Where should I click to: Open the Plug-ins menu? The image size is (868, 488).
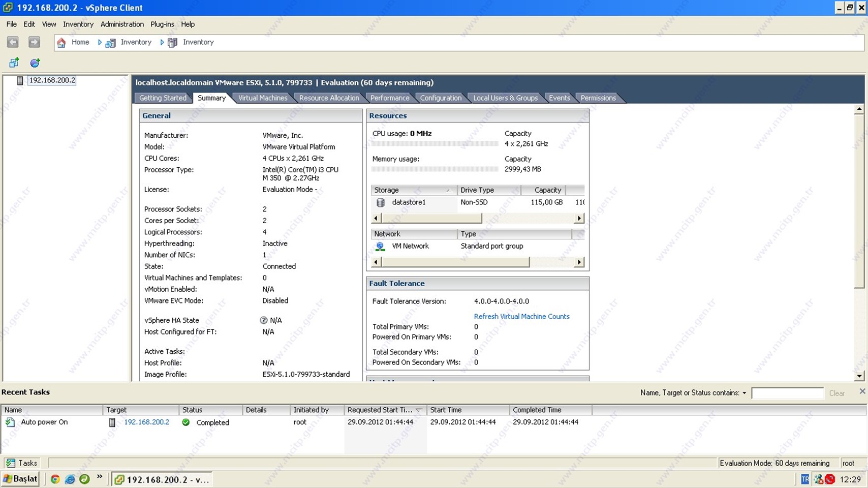point(162,24)
